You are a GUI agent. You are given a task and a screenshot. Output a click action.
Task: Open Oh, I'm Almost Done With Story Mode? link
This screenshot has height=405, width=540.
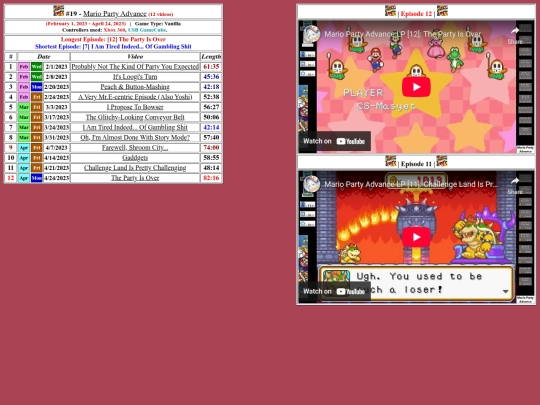135,137
